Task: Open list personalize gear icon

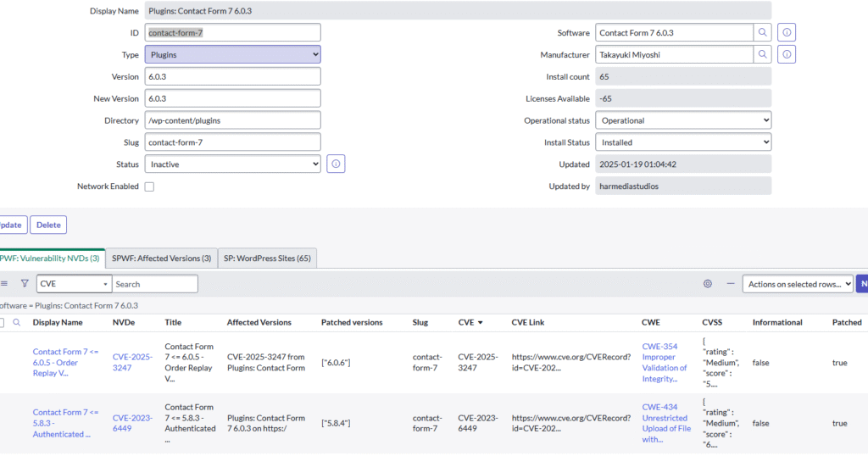Action: tap(708, 284)
